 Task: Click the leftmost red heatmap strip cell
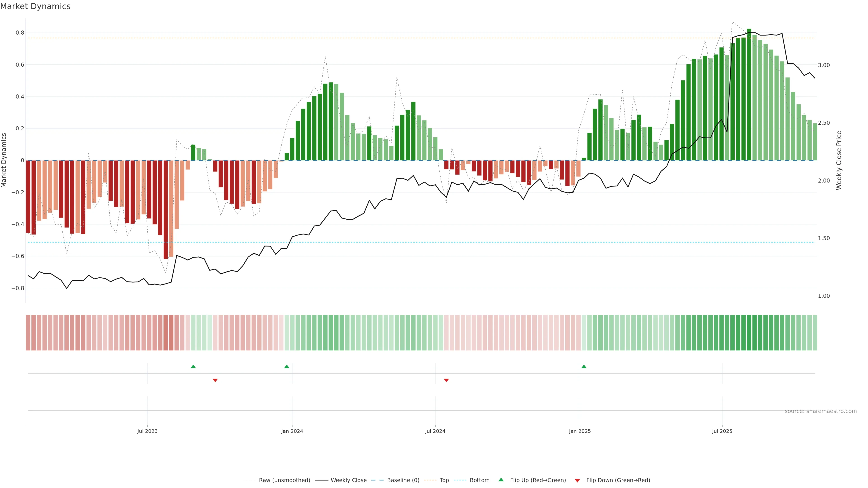pos(28,333)
